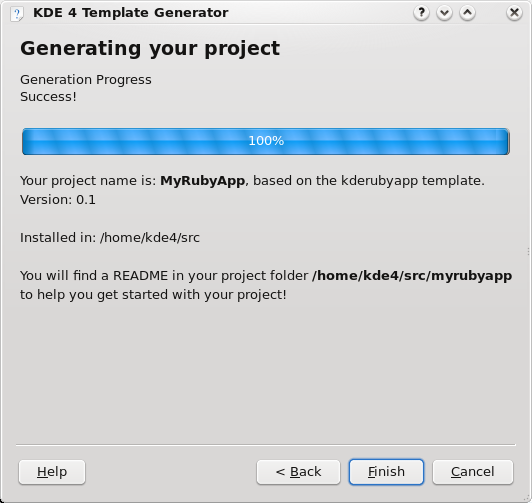This screenshot has width=532, height=503.
Task: Click the kderubyapp template name text
Action: [379, 181]
